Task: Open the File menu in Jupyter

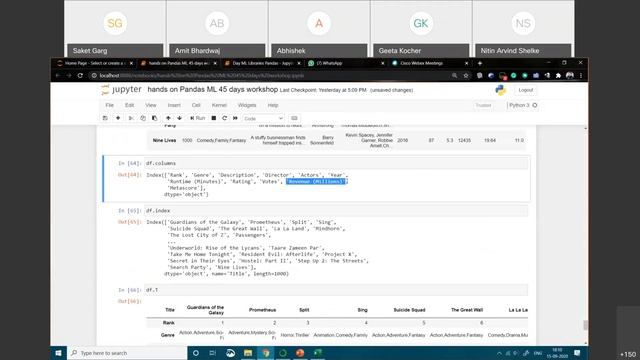Action: click(x=109, y=105)
